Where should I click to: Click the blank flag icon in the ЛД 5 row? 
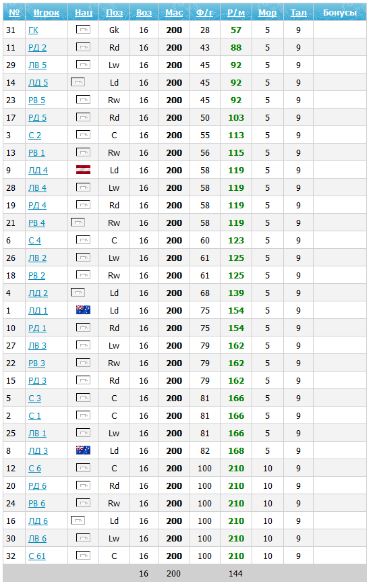click(78, 82)
